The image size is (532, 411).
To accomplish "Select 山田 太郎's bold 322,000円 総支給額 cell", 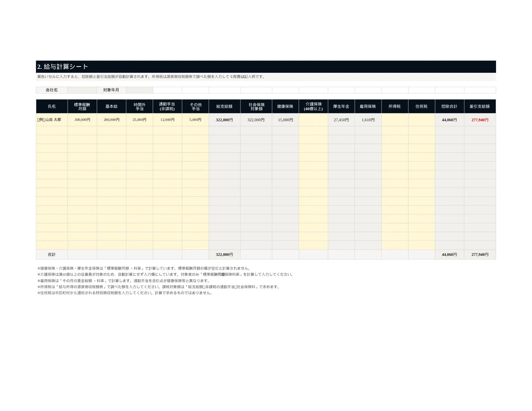I will click(x=224, y=120).
